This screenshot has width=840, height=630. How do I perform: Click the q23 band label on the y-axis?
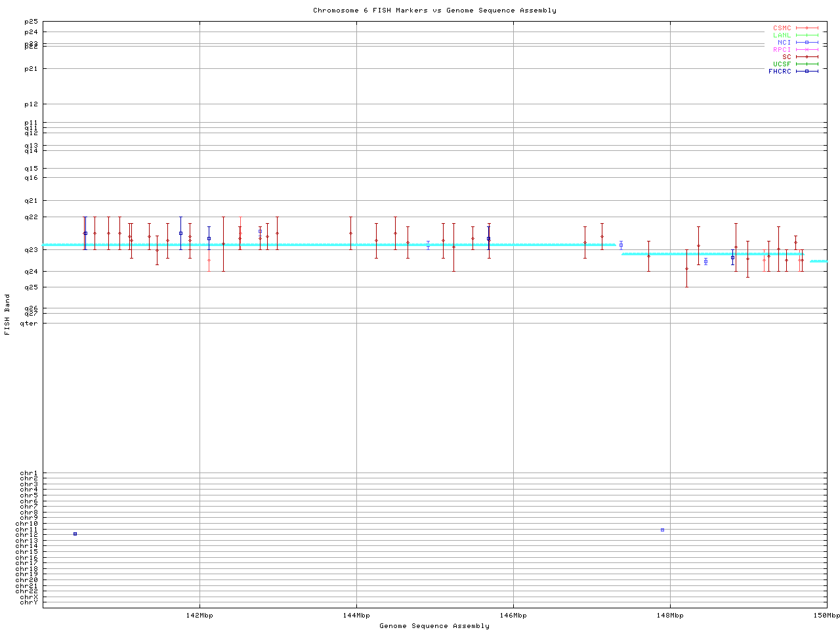[x=31, y=250]
